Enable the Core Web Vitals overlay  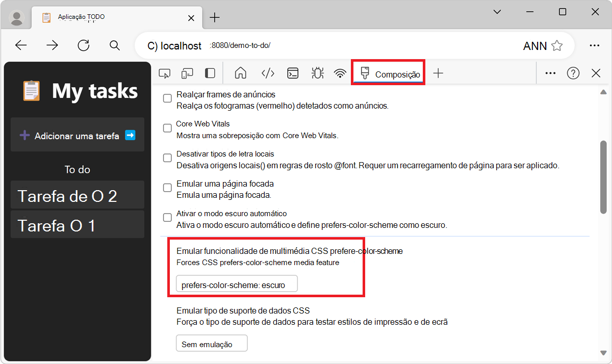pyautogui.click(x=167, y=128)
